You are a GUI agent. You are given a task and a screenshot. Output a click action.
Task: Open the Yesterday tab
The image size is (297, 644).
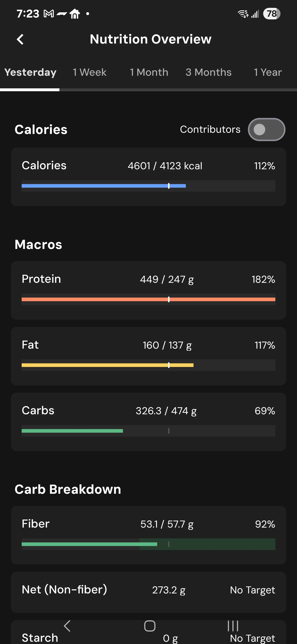coord(30,72)
